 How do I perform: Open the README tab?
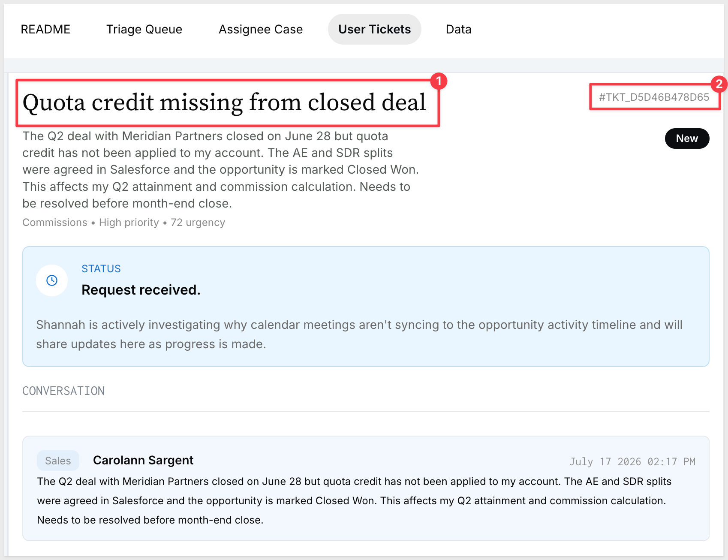pyautogui.click(x=45, y=29)
